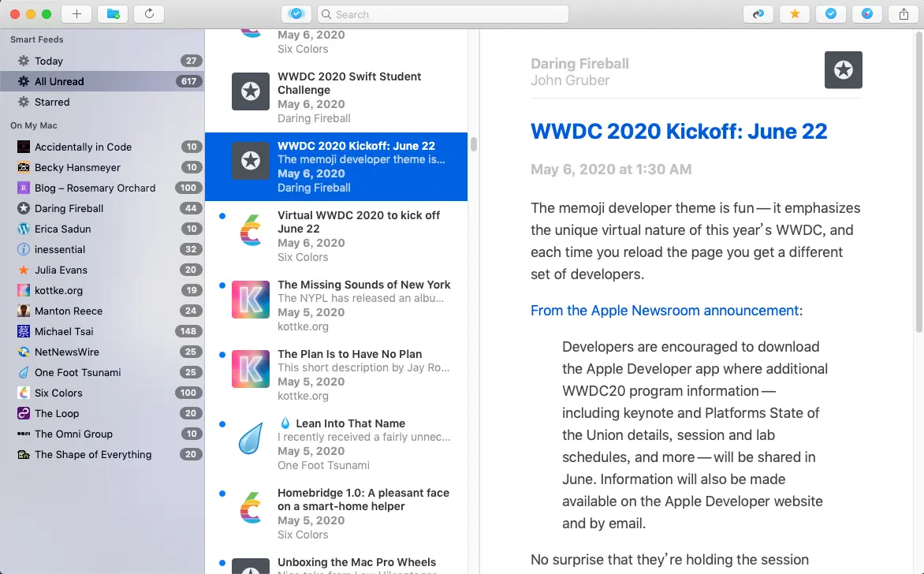Open the article in Safari browser
Image resolution: width=924 pixels, height=574 pixels.
[x=866, y=14]
